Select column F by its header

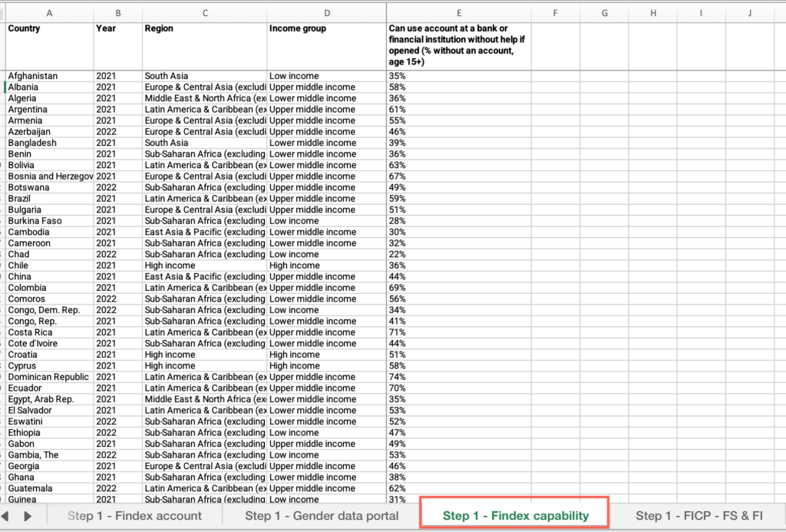coord(556,13)
